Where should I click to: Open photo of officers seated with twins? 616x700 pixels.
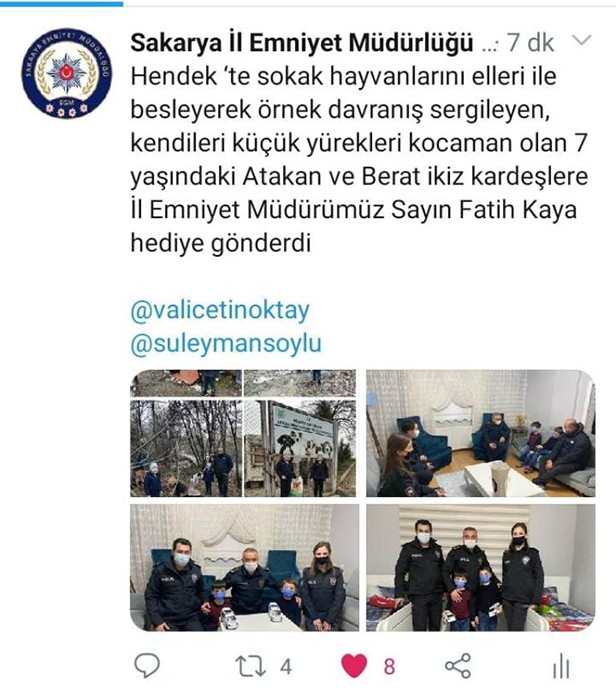[x=244, y=567]
